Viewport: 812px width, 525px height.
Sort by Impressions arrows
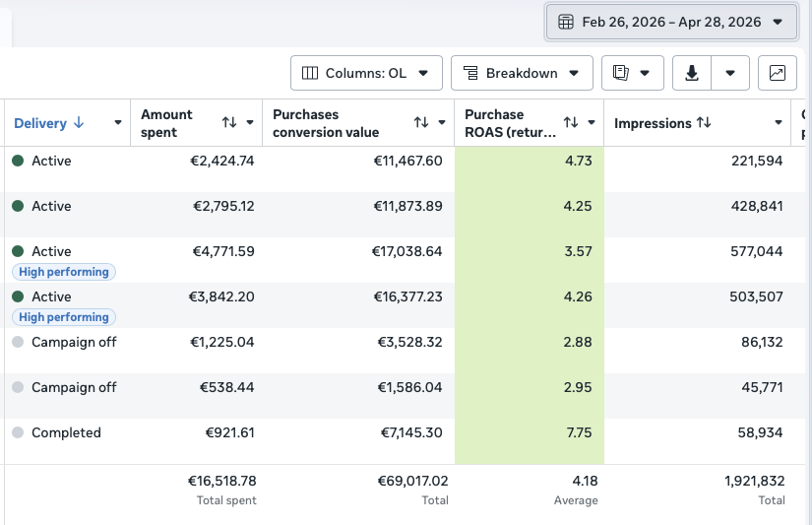point(704,123)
